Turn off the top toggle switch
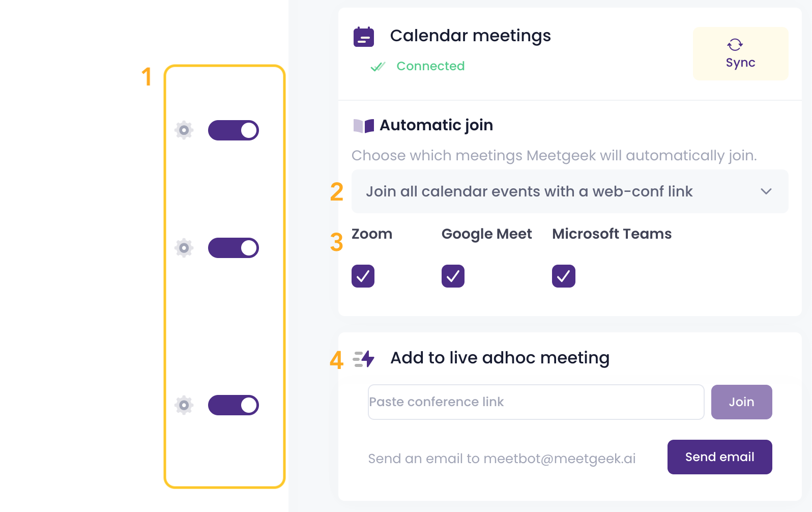Viewport: 812px width, 512px height. pos(234,130)
